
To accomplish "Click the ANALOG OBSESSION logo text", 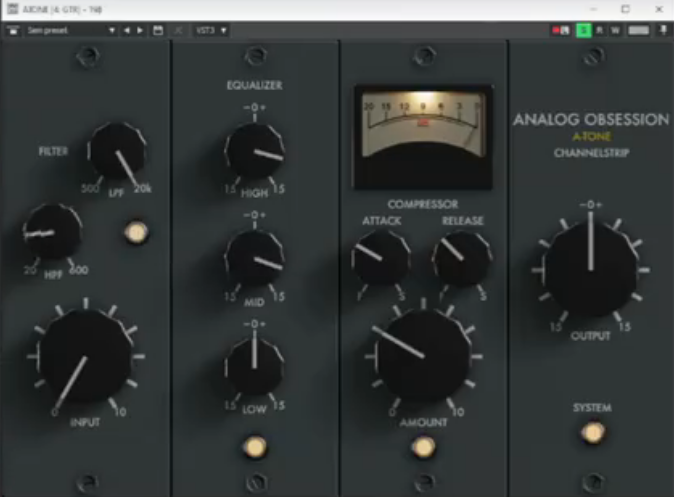I will [x=591, y=120].
